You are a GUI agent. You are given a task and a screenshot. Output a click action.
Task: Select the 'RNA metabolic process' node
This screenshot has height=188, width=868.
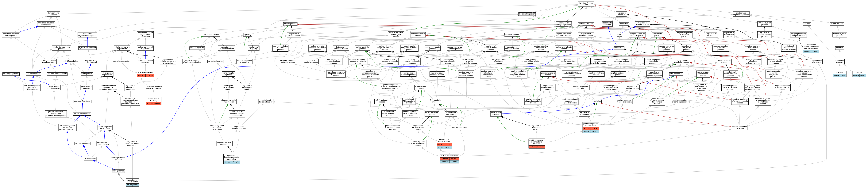421,87
